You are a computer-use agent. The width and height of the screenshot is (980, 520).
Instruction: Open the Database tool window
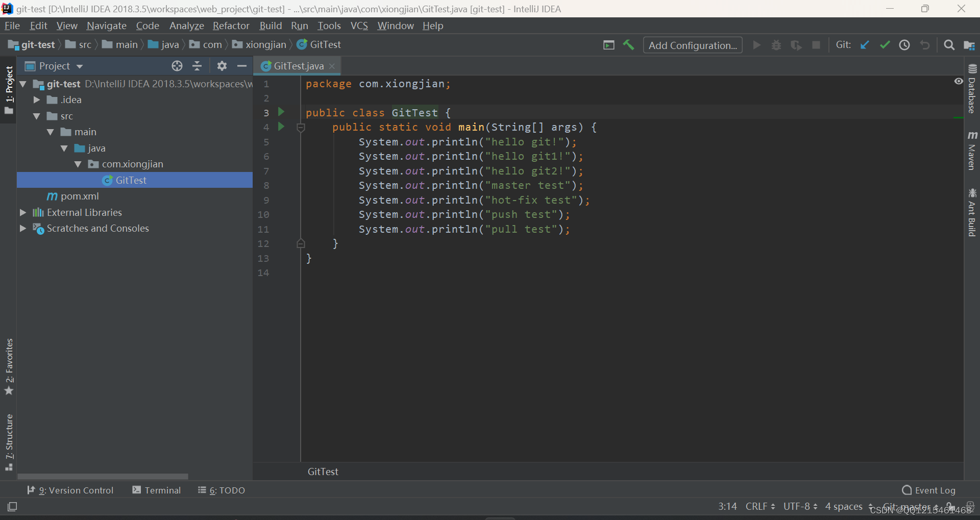[972, 89]
